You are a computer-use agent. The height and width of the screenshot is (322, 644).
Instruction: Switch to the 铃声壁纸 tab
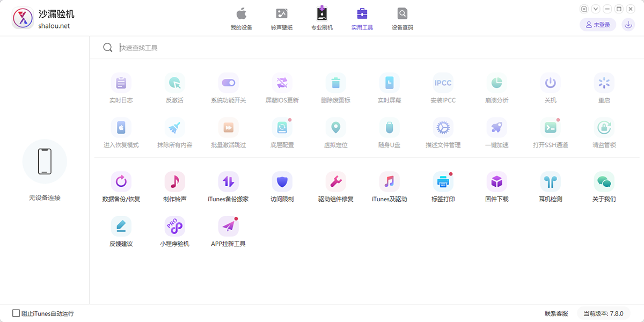[x=282, y=19]
